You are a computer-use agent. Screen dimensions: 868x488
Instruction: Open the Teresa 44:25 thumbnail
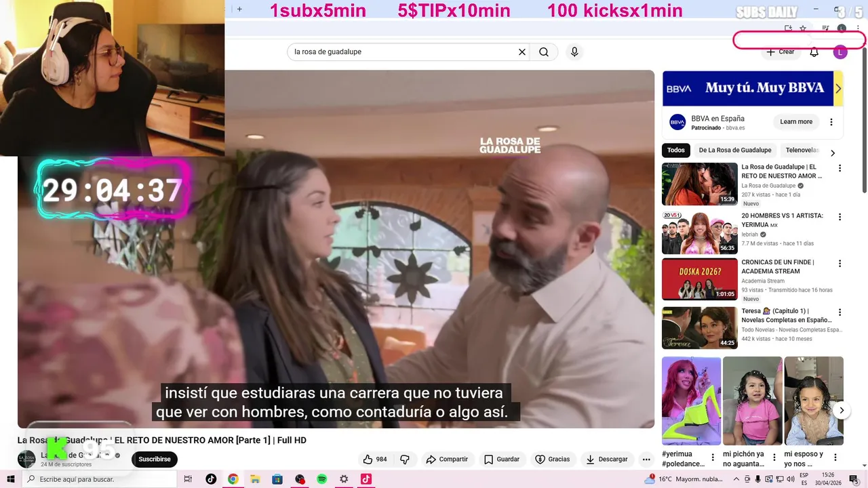pos(700,328)
